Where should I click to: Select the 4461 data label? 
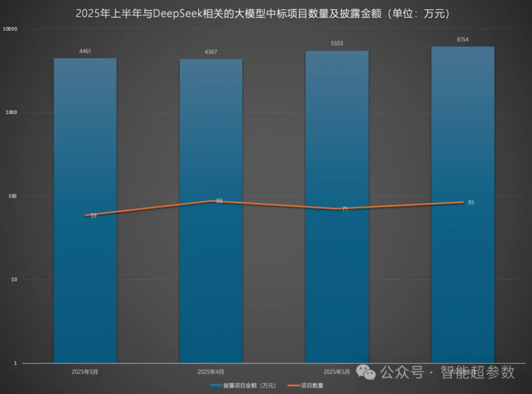tap(85, 51)
